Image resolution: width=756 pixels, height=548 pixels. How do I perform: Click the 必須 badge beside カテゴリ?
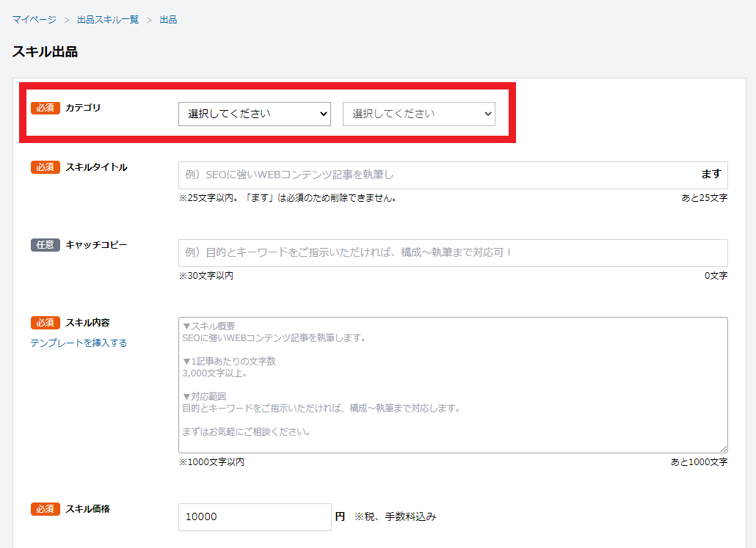(45, 108)
